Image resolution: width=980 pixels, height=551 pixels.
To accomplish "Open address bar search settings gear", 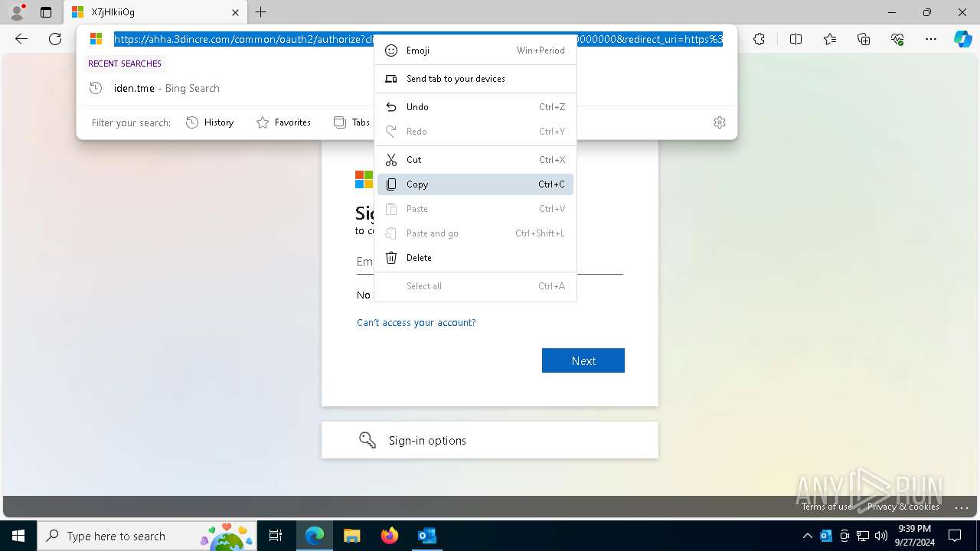I will (720, 122).
